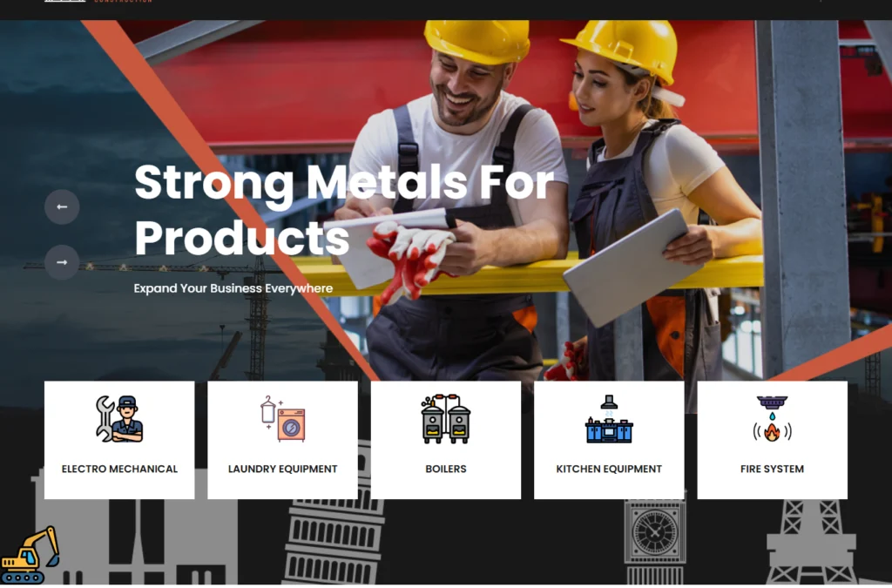Image resolution: width=892 pixels, height=588 pixels.
Task: Open the FIRE SYSTEM label link
Action: pyautogui.click(x=772, y=470)
